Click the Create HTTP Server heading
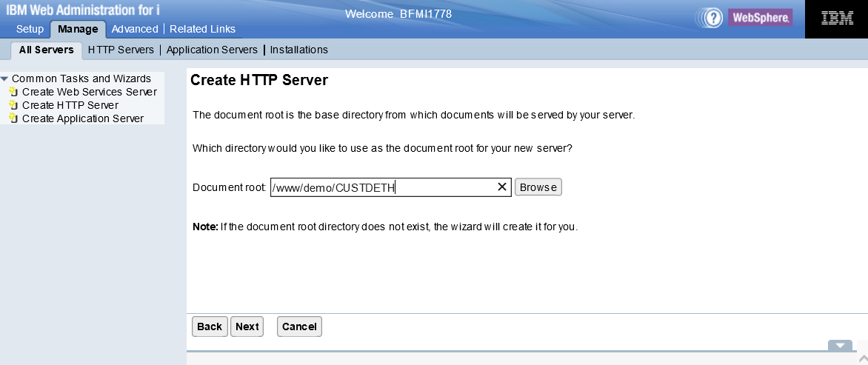Image resolution: width=868 pixels, height=365 pixels. (x=259, y=80)
